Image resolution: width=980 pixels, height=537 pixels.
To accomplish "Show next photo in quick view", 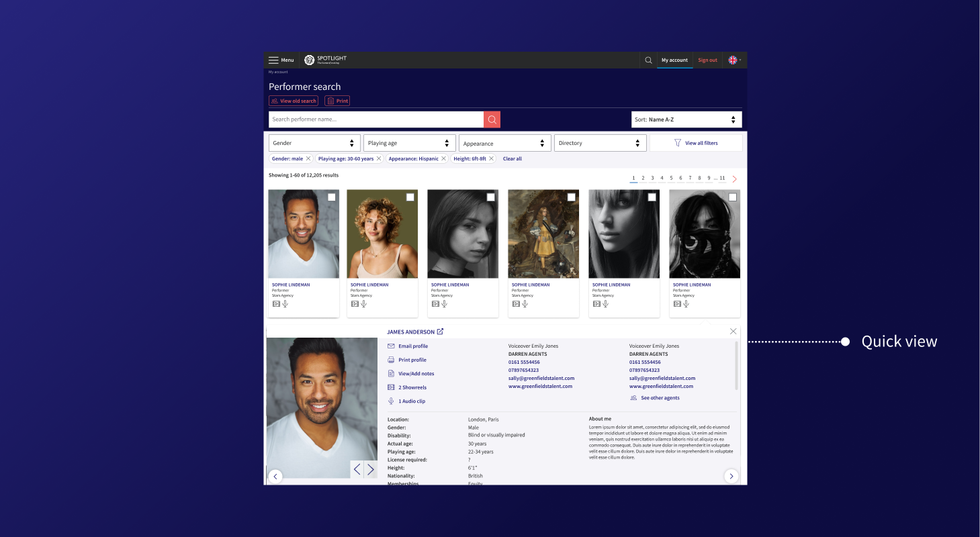I will tap(370, 469).
